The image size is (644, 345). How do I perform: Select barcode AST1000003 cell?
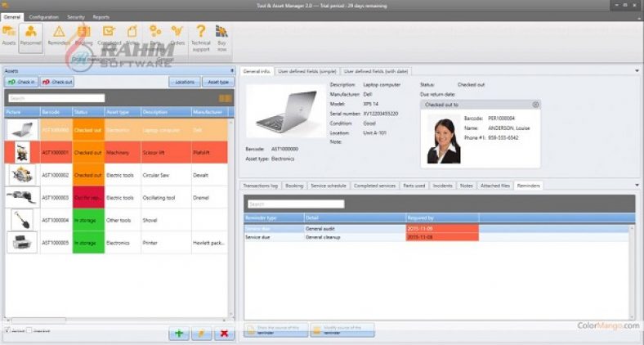point(56,198)
